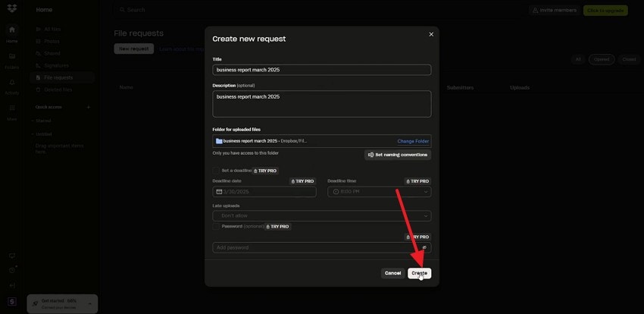Click into the Title input field
Image resolution: width=644 pixels, height=314 pixels.
point(321,70)
